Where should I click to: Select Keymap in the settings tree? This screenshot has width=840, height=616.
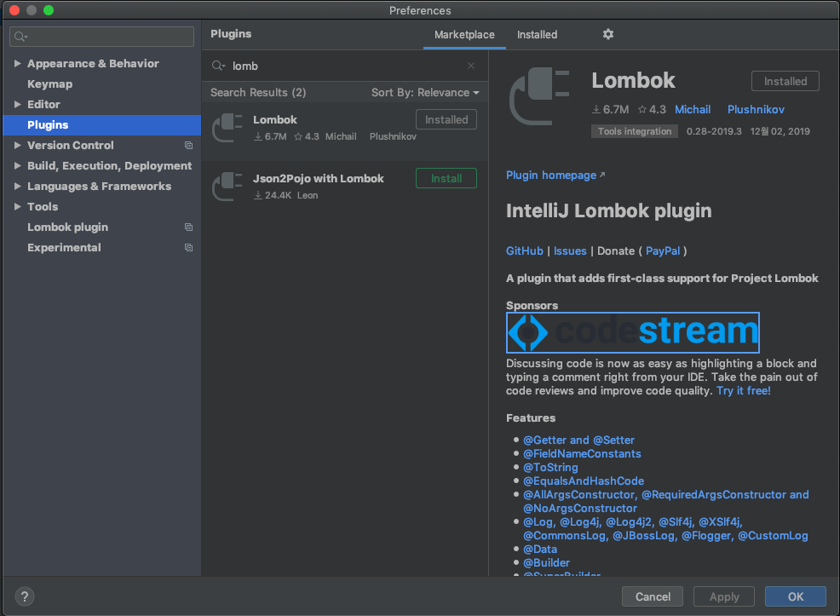click(x=49, y=84)
